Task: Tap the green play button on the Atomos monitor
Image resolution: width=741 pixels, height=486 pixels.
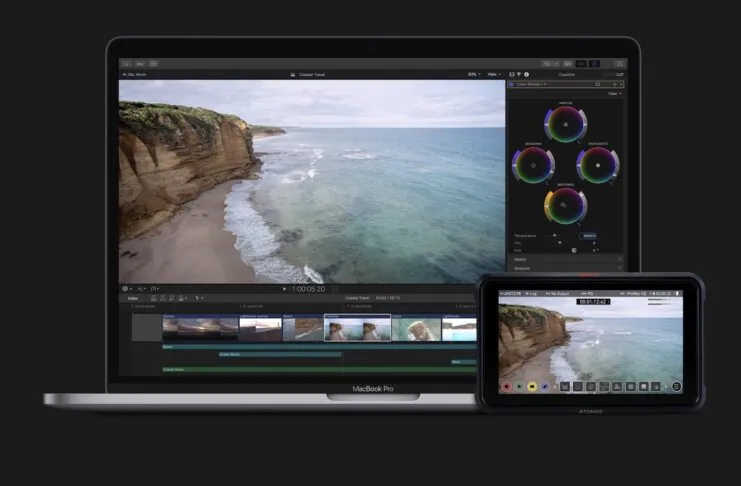Action: click(x=519, y=386)
